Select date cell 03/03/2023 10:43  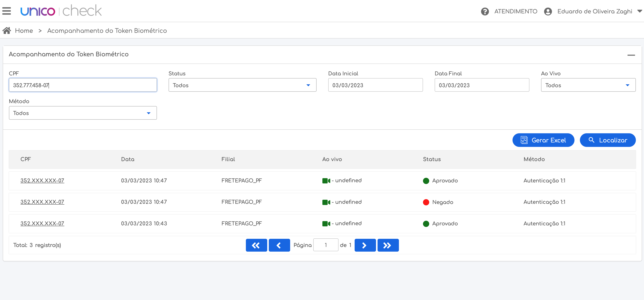pos(144,223)
